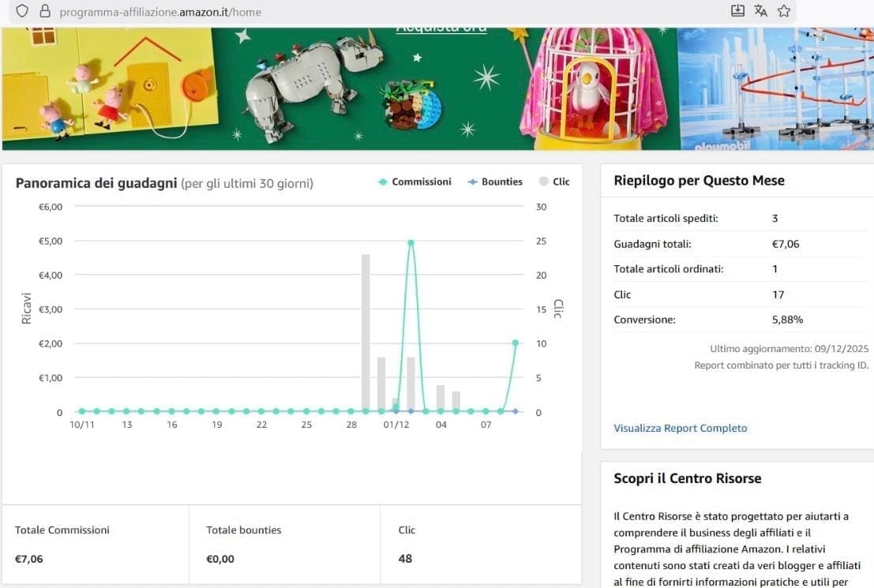Screen dimensions: 874x588
Task: Click the install site as app icon
Action: 737,11
